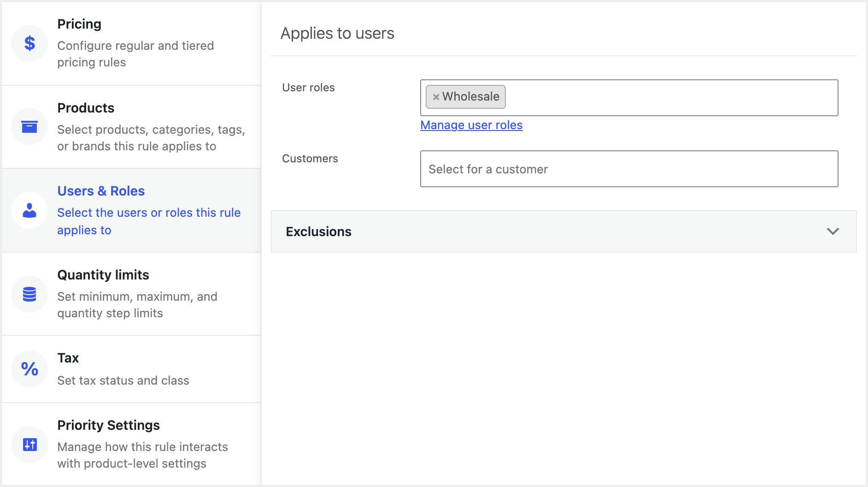The image size is (868, 487).
Task: Click the Select for a customer field
Action: tap(629, 169)
